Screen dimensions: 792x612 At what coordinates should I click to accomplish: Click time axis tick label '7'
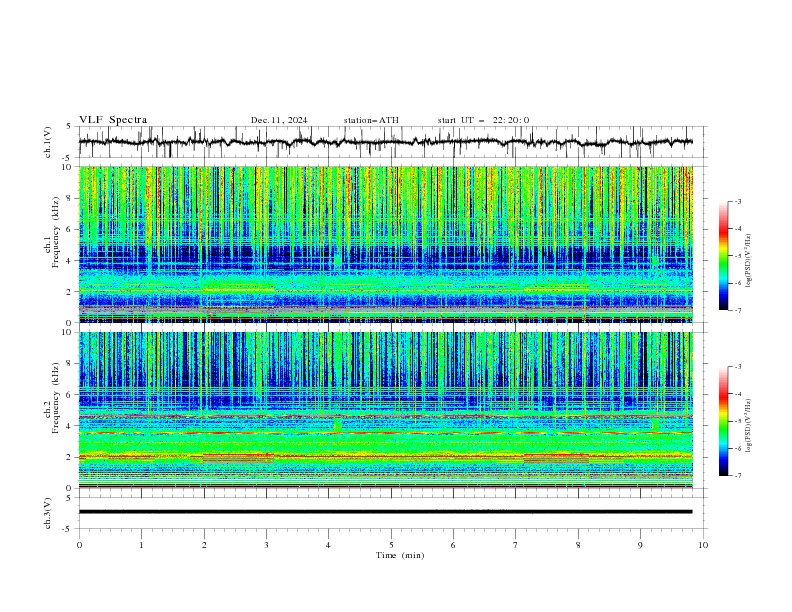(516, 545)
